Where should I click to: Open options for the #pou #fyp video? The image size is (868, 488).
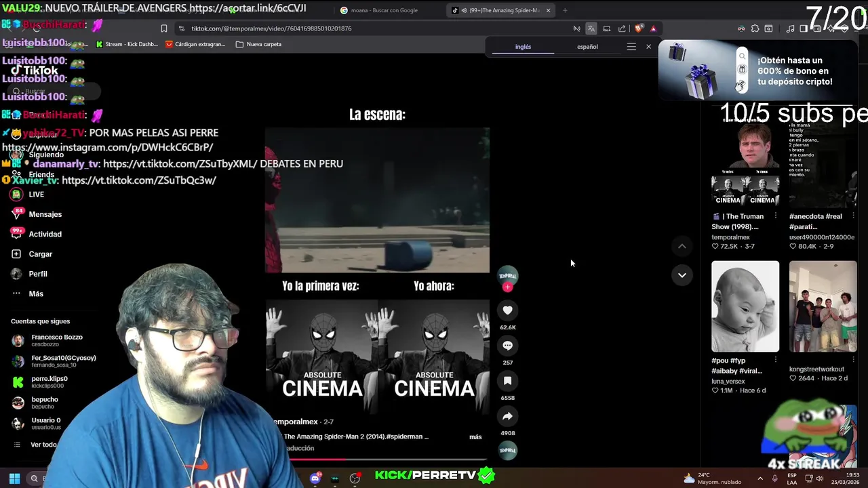[775, 359]
